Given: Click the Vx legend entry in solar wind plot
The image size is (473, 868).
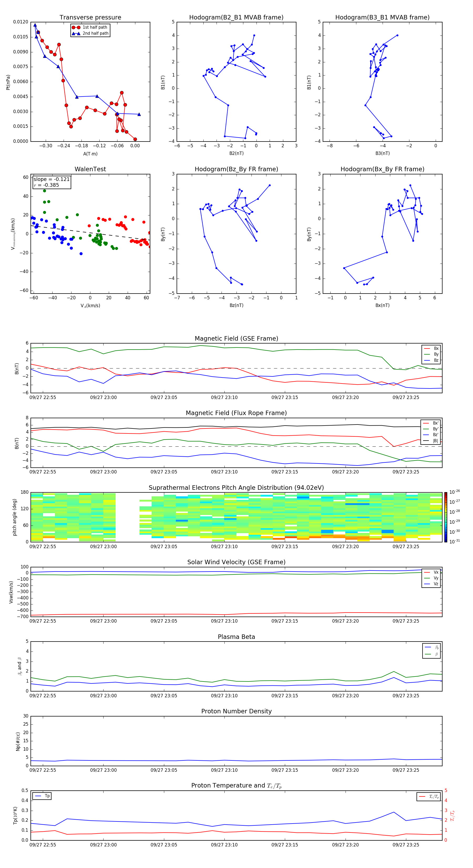Looking at the screenshot, I should point(431,573).
